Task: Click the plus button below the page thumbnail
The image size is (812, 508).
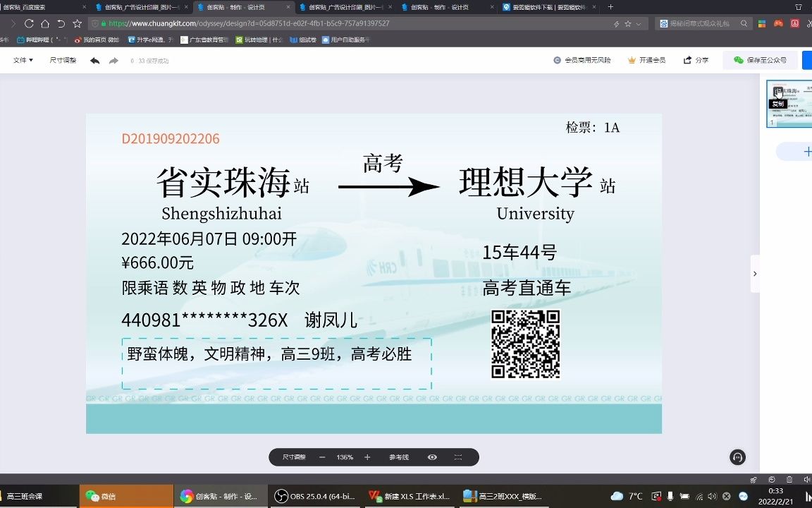Action: [x=808, y=151]
